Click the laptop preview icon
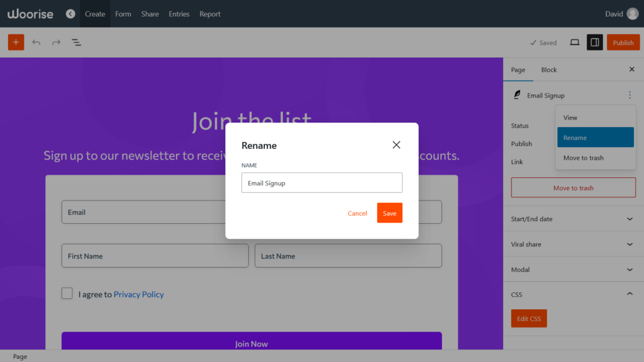Screen dimensions: 644x362 pos(575,42)
